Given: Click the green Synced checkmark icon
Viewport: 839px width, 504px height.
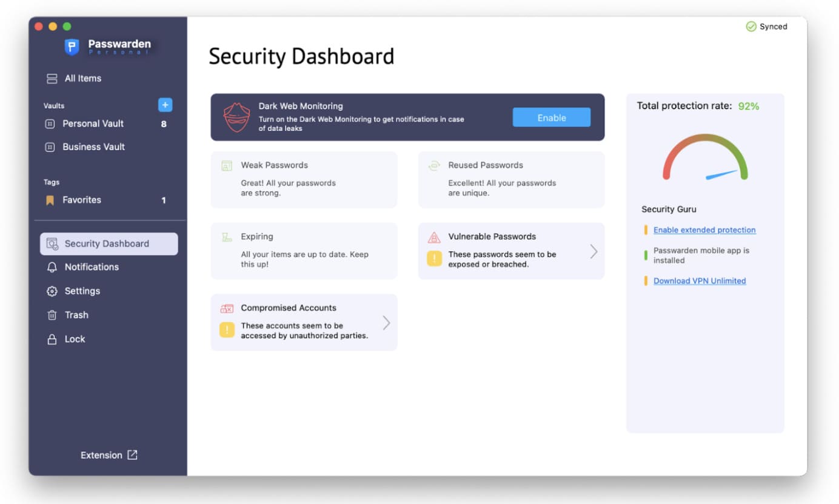Looking at the screenshot, I should click(x=751, y=27).
